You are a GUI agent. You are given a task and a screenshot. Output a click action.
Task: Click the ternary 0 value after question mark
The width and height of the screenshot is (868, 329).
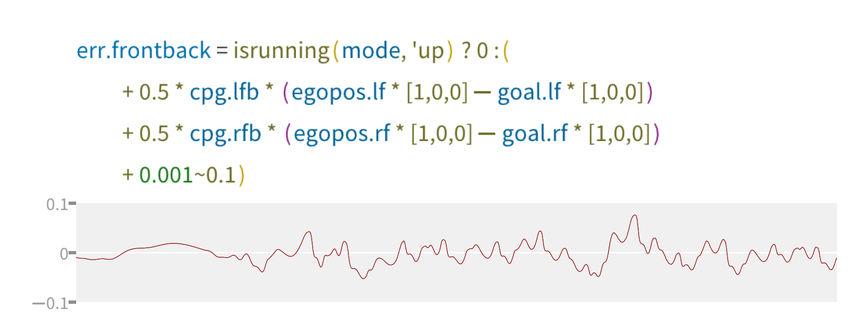click(483, 51)
